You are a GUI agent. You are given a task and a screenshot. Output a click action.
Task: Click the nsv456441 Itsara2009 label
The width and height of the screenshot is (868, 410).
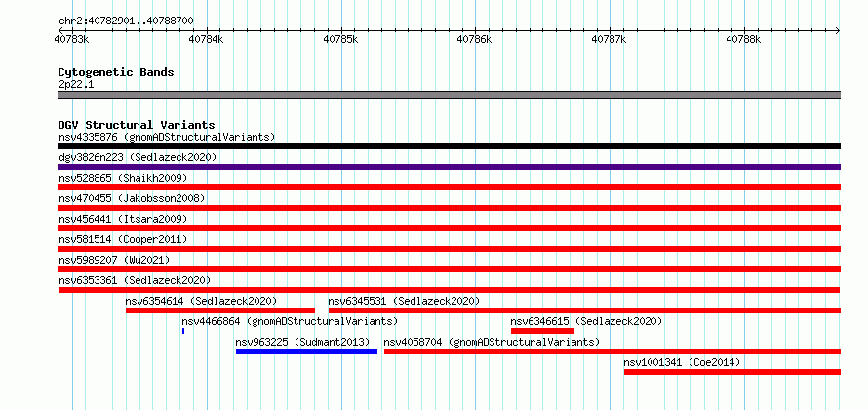(x=123, y=219)
